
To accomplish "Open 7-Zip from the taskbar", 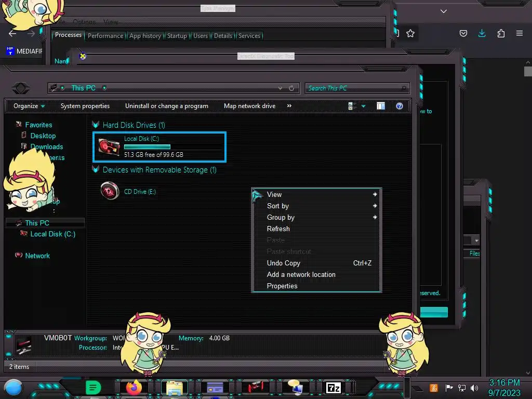I will 333,388.
